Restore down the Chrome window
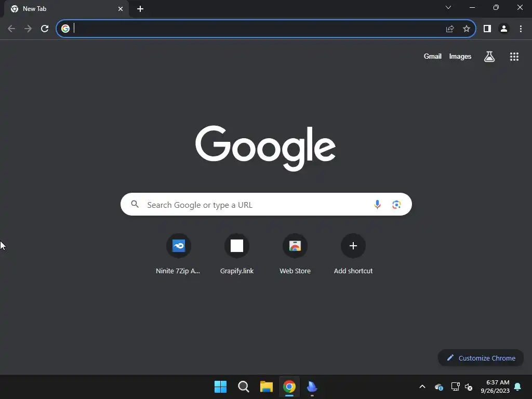Screen dimensions: 532x399 coord(496,7)
